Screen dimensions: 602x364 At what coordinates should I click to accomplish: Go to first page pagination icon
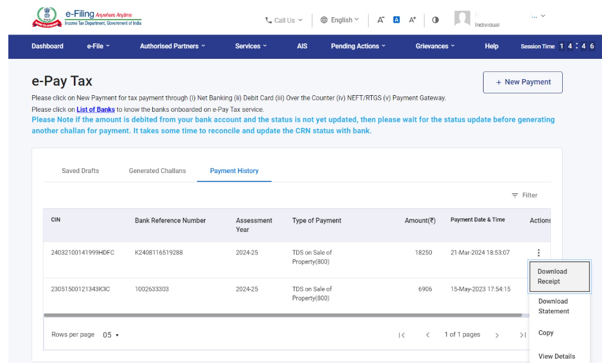tap(402, 335)
